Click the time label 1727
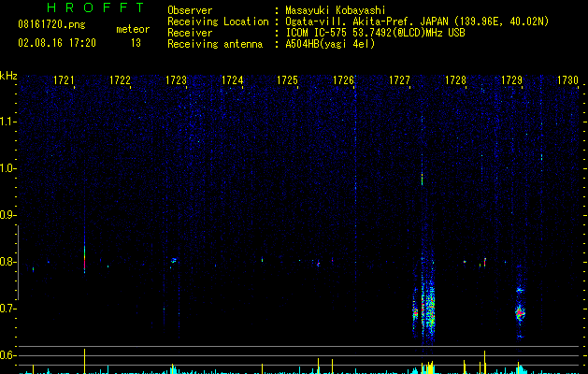588x374 pixels. point(400,80)
